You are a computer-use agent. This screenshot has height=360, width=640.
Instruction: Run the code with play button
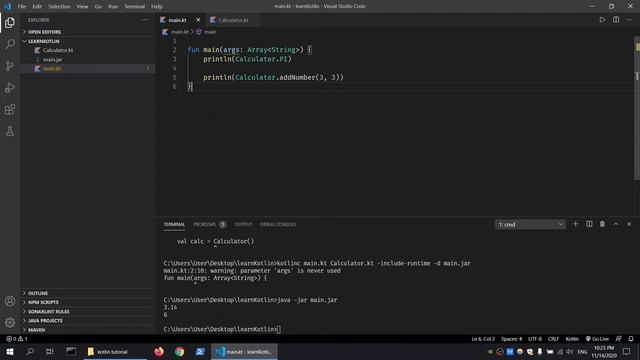coord(602,20)
